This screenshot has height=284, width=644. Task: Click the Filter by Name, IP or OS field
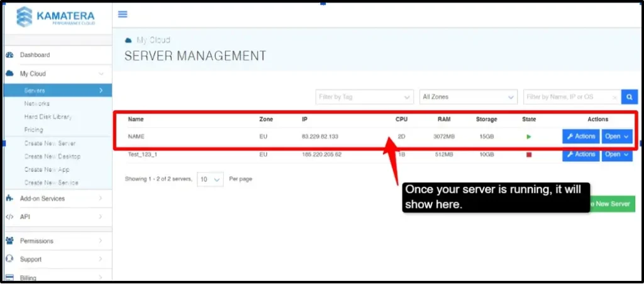coord(572,97)
